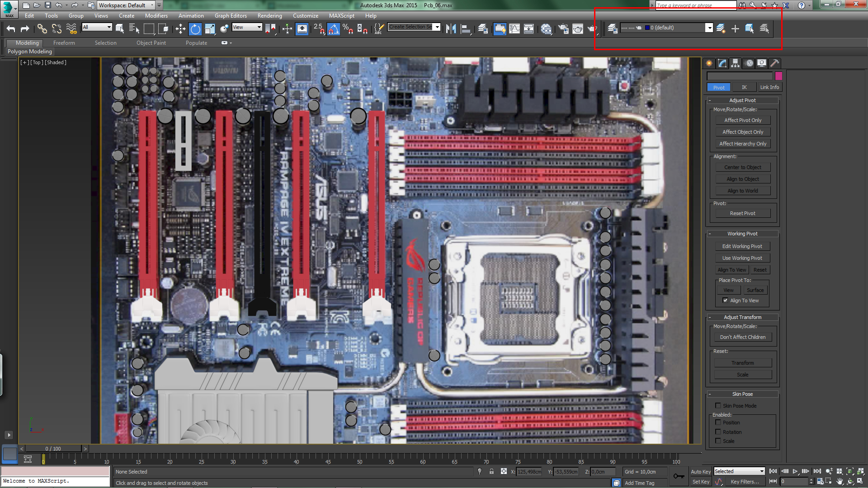Click the Affect Pivot Only button
This screenshot has width=868, height=488.
(742, 120)
